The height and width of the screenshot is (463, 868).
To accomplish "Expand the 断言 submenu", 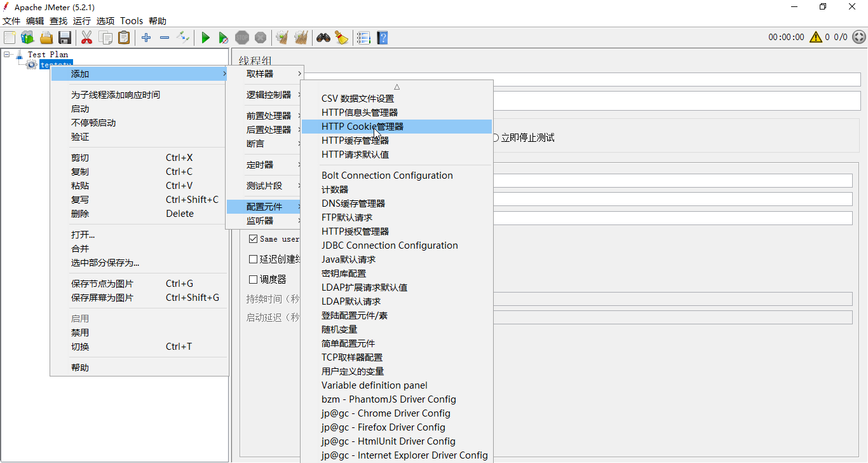I will (265, 144).
